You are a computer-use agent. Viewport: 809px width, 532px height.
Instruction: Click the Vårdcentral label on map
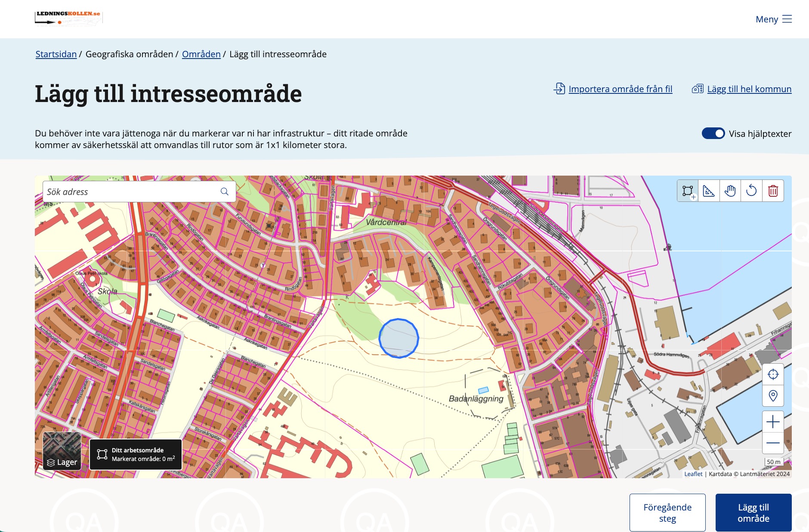tap(386, 222)
